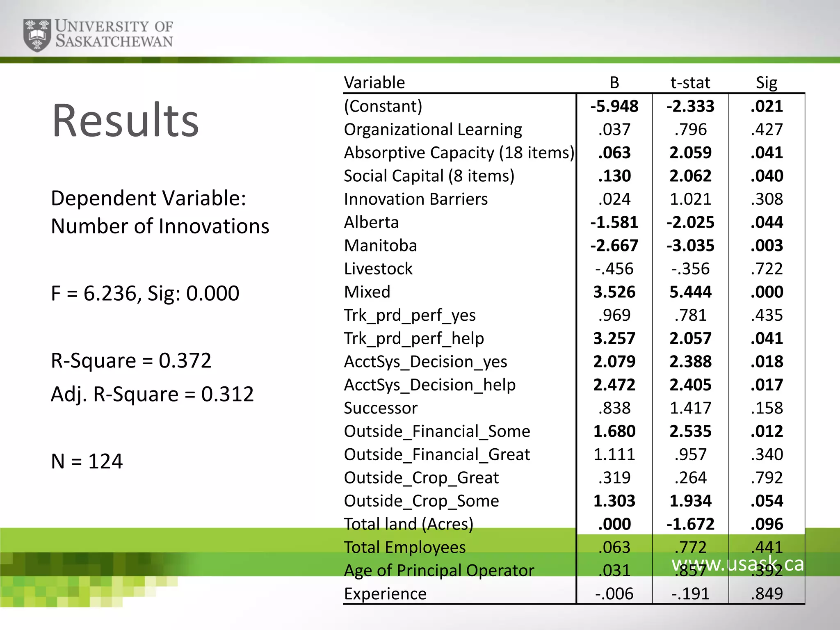The image size is (840, 630).
Task: Select the 'Trk_prd_perf_help' row label
Action: click(414, 339)
